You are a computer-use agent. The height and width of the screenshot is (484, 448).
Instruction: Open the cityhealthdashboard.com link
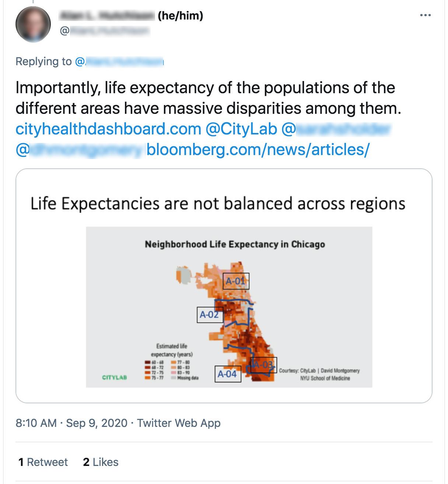click(108, 129)
